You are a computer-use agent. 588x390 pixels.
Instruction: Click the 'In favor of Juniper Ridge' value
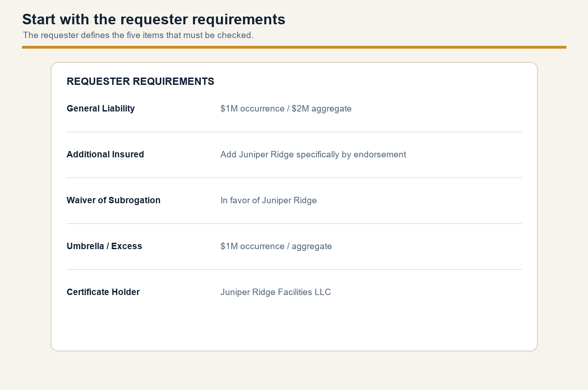[269, 201]
